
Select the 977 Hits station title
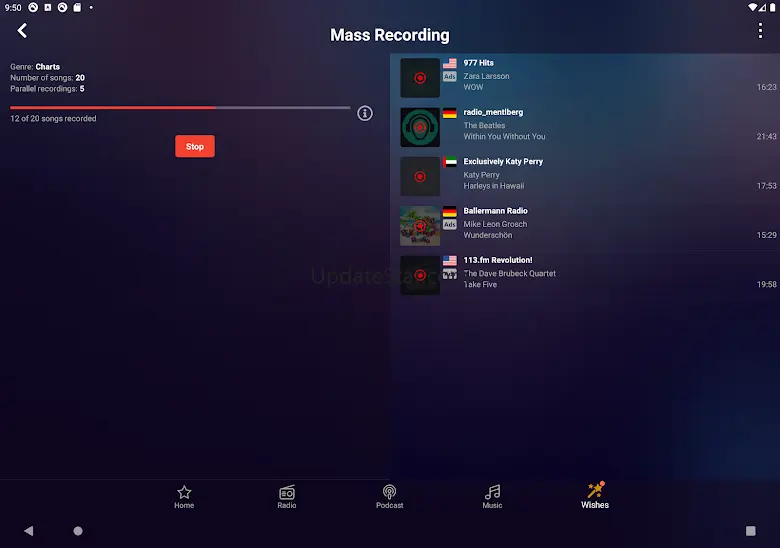tap(479, 63)
